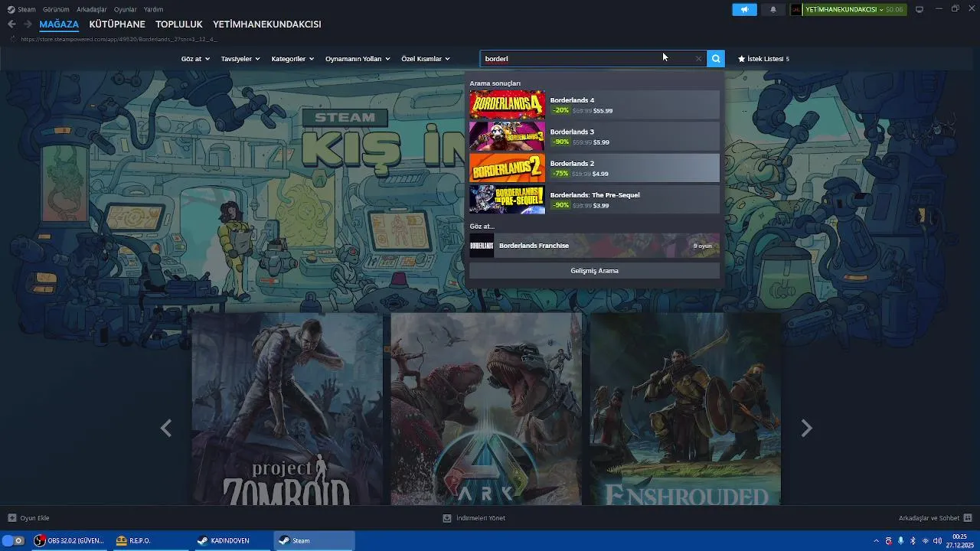Click the carousel next arrow
Viewport: 980px width, 551px height.
click(x=806, y=428)
